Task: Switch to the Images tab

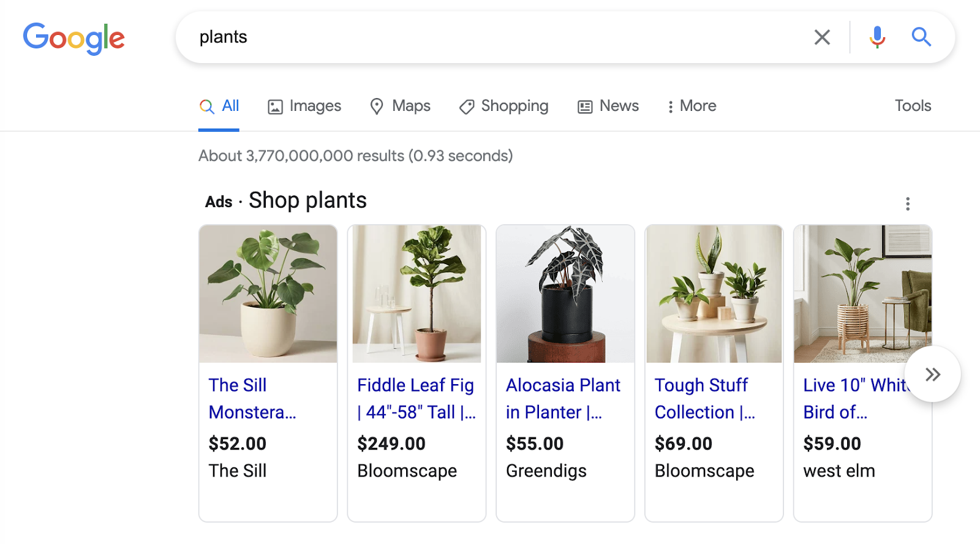Action: [304, 106]
